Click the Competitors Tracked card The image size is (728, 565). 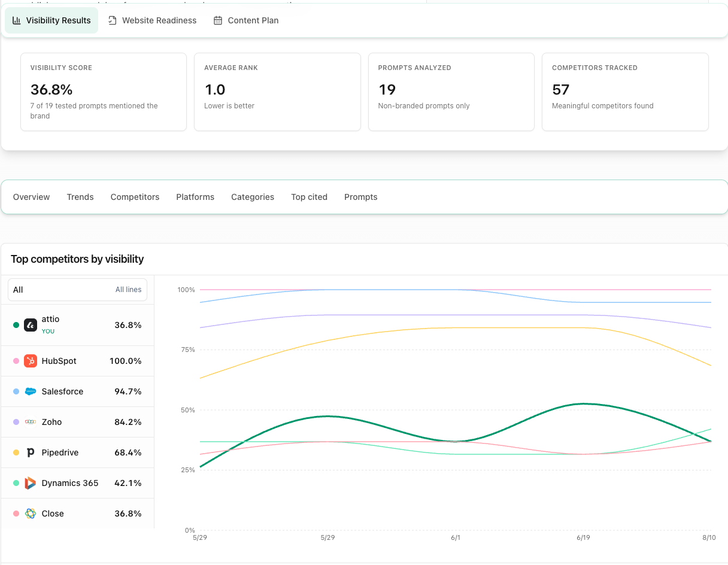625,92
